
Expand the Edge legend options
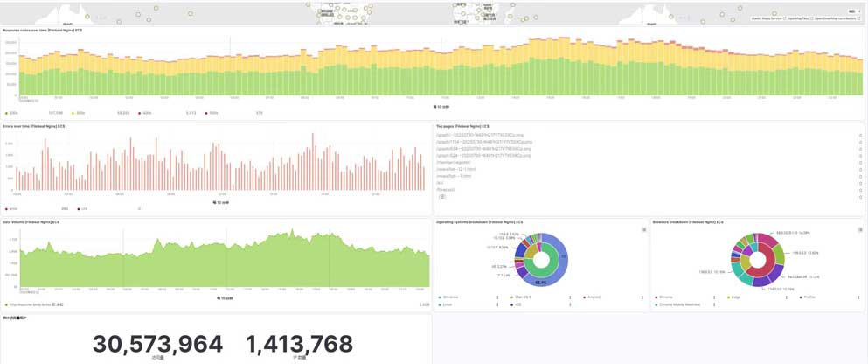(x=787, y=297)
